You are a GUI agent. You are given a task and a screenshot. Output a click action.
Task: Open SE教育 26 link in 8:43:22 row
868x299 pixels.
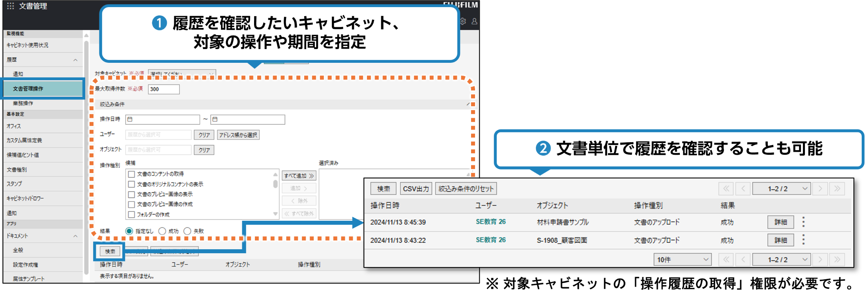click(x=490, y=240)
